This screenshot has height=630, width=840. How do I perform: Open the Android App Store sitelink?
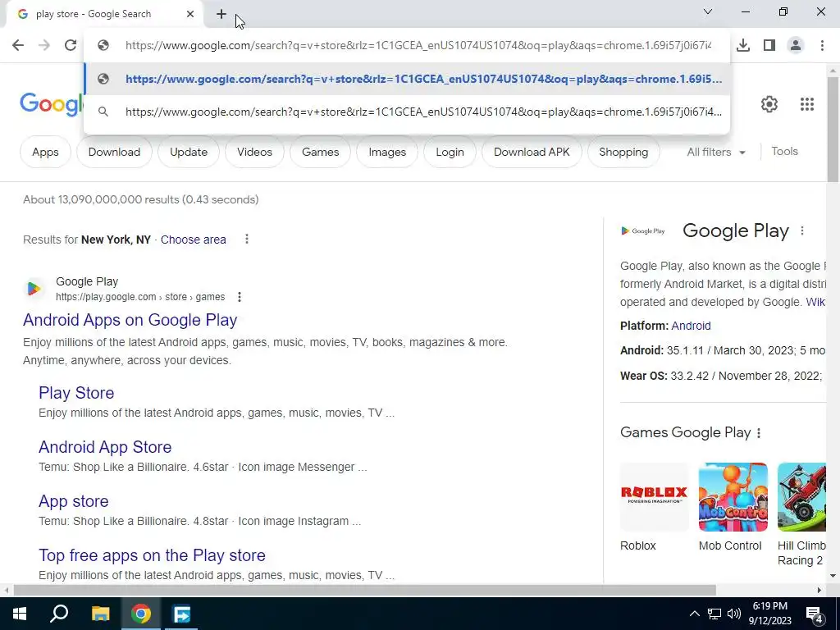pos(105,447)
